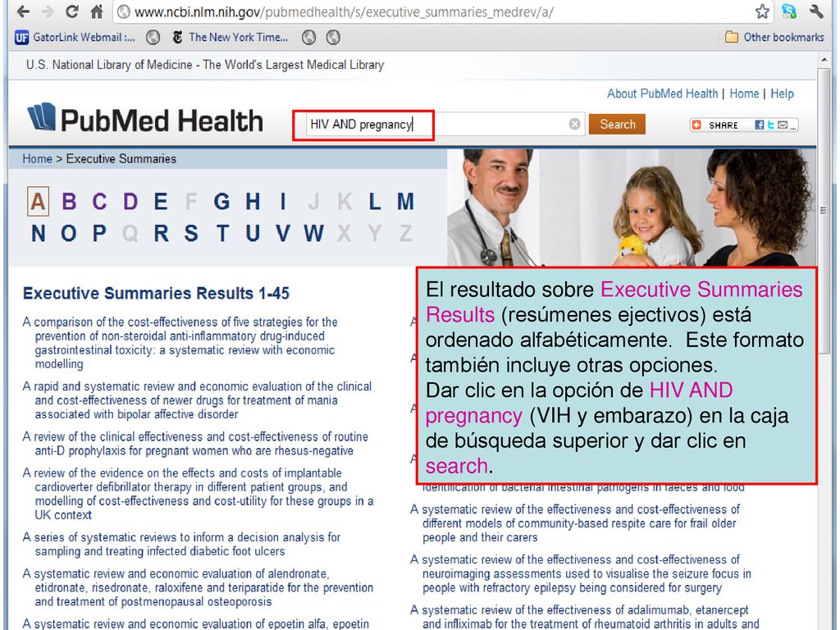Select letter D in the alphabet index
Viewport: 840px width, 630px height.
point(130,202)
